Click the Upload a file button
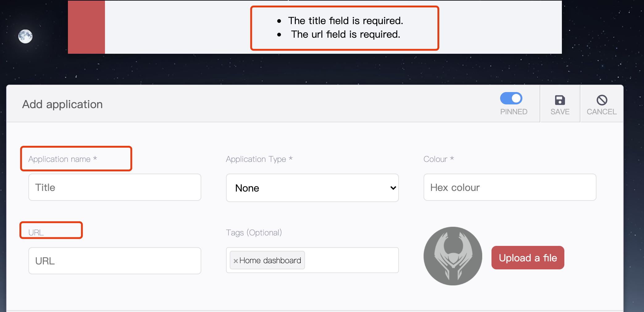The width and height of the screenshot is (644, 312). pos(528,258)
